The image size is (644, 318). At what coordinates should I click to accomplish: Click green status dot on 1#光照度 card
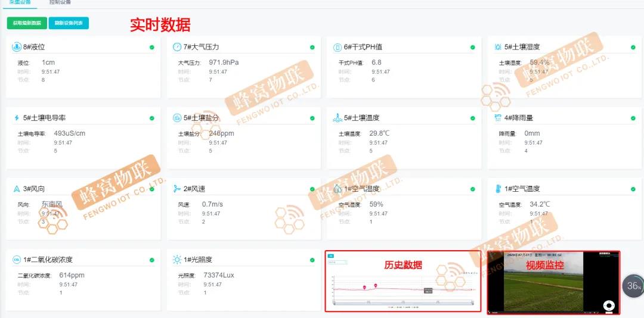tap(312, 260)
